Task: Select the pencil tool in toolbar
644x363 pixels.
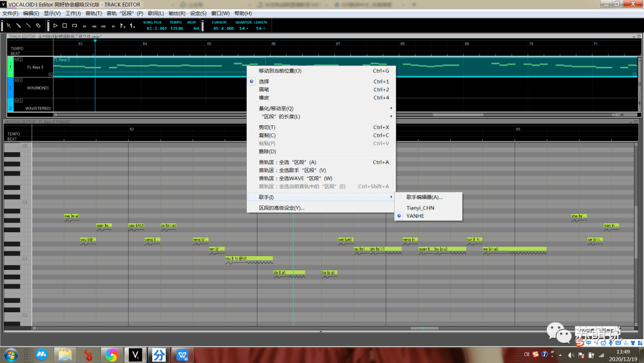Action: pos(18,26)
